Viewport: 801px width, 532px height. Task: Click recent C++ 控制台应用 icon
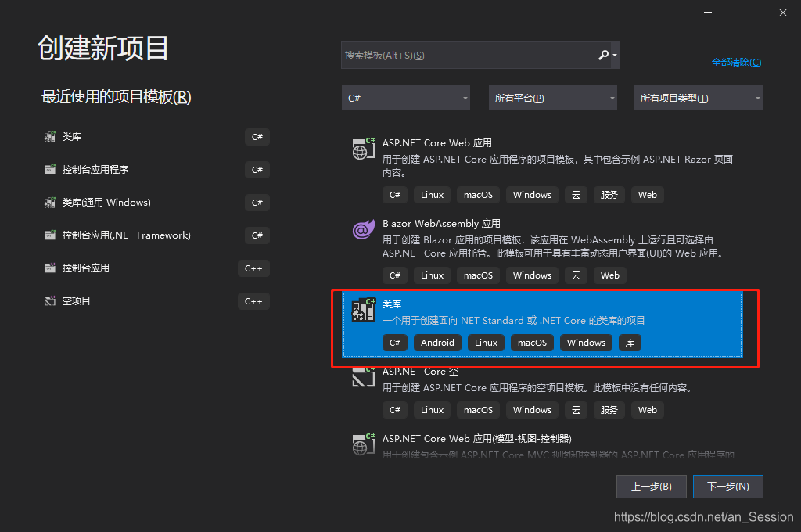coord(49,268)
